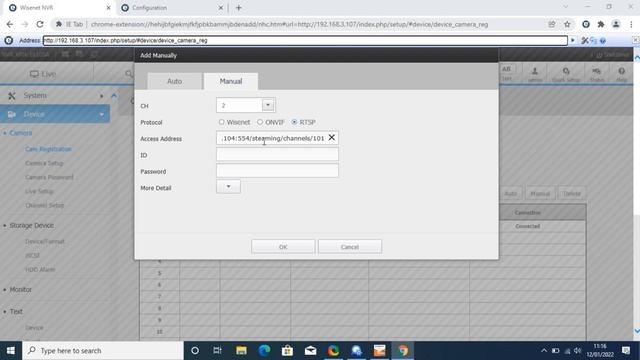
Task: Click the Alt text toolbar button
Action: point(507,73)
